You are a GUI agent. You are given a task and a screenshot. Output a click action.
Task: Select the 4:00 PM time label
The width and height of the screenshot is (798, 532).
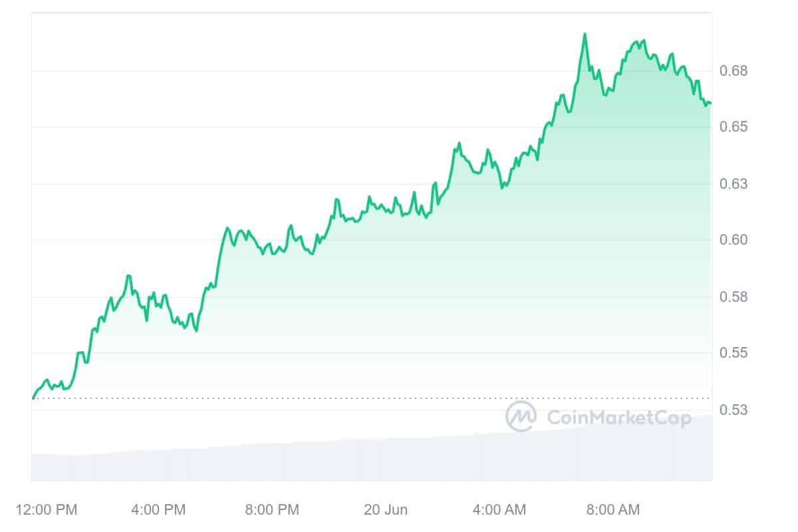(x=158, y=510)
